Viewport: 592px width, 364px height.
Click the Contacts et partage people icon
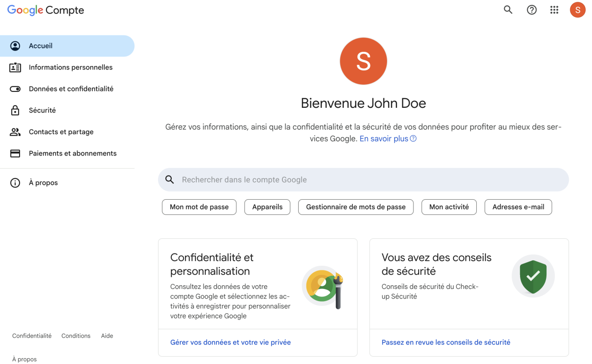(15, 132)
